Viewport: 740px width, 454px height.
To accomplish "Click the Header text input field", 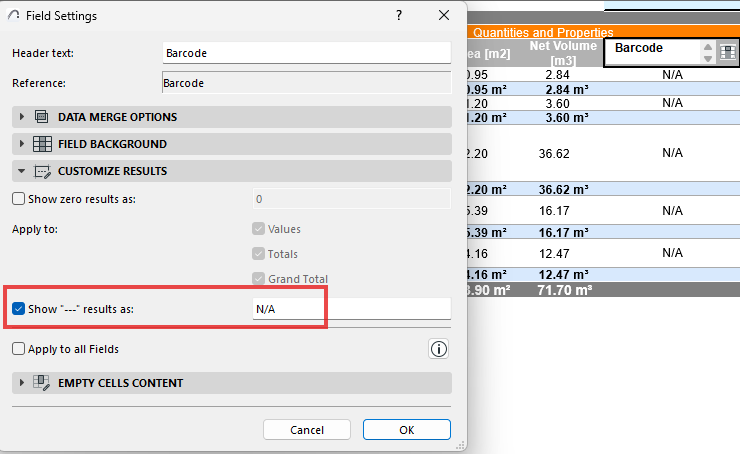I will pos(306,53).
